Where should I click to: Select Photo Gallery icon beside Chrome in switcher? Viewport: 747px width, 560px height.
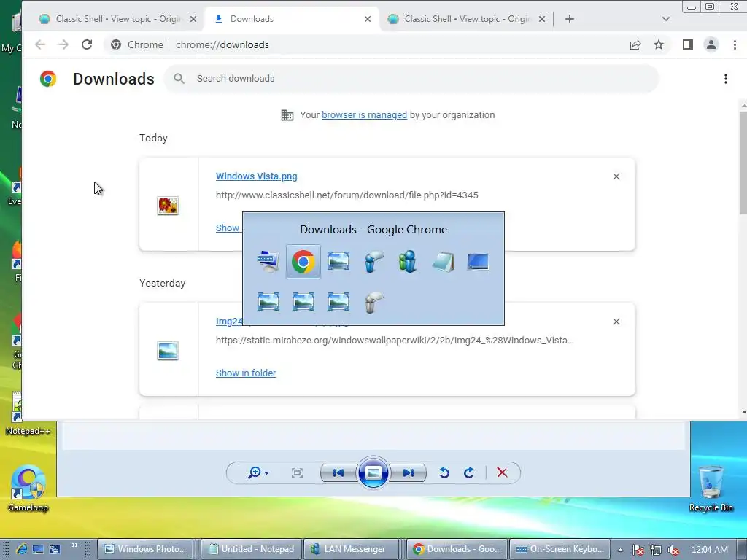click(x=338, y=262)
